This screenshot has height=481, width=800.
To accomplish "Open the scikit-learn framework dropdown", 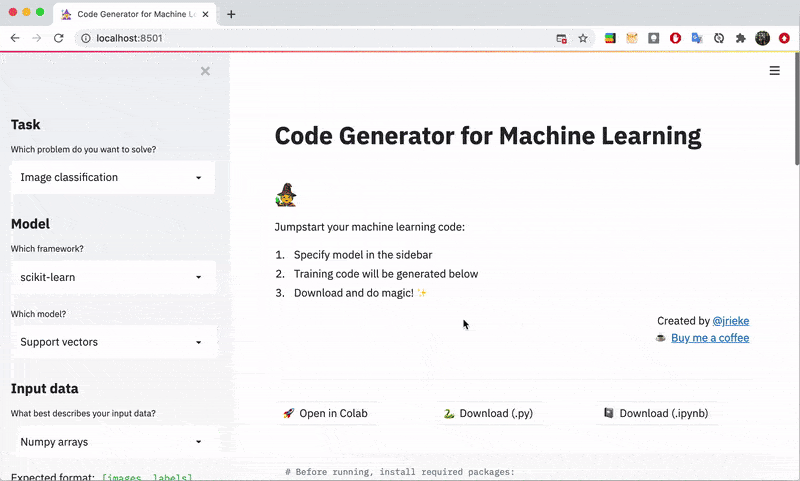I will pos(112,277).
